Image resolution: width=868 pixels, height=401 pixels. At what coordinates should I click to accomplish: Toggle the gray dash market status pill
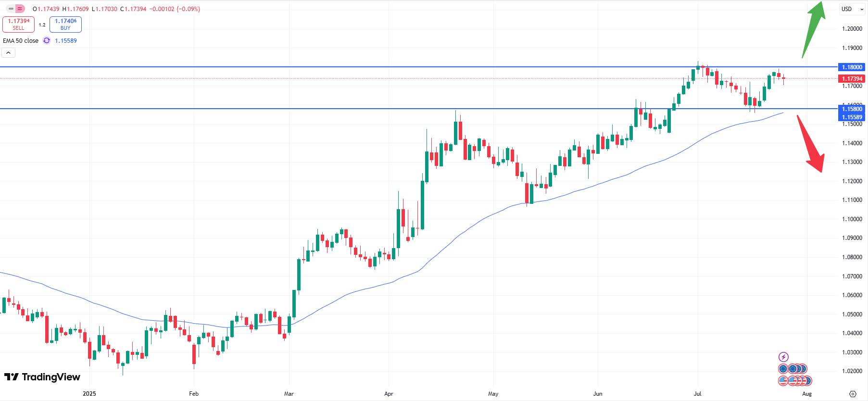(x=11, y=9)
